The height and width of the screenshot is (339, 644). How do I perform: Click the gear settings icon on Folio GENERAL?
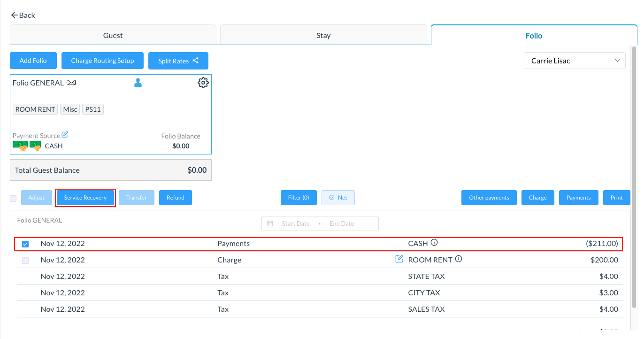tap(203, 83)
